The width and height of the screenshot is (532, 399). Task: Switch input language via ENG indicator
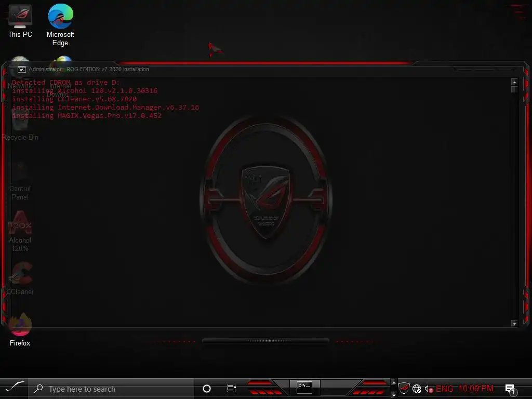(445, 389)
